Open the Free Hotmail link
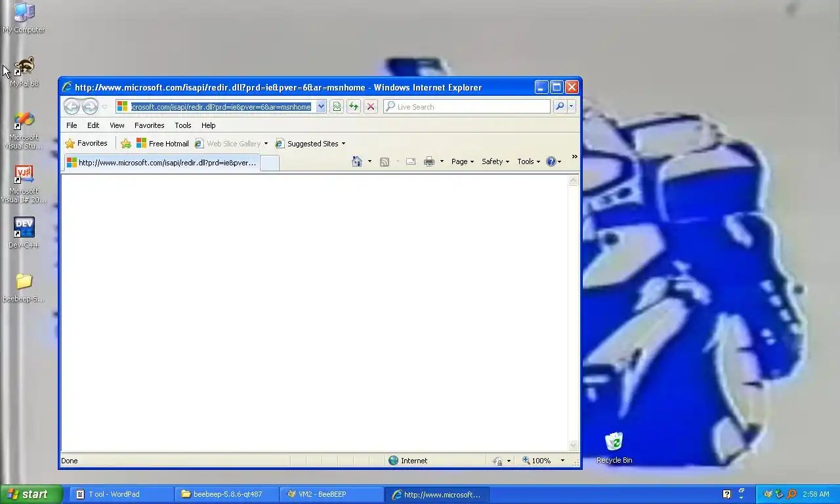The height and width of the screenshot is (504, 840). coord(162,143)
